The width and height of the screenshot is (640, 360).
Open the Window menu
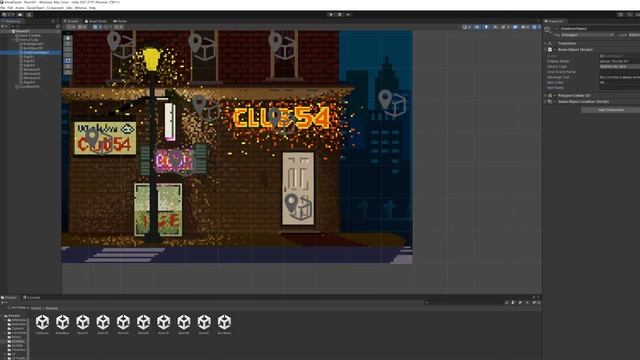pos(81,8)
